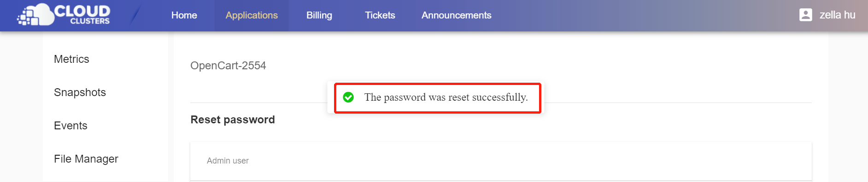Image resolution: width=868 pixels, height=182 pixels.
Task: Click the Cloud Clusters cloud logo graphic
Action: (35, 15)
